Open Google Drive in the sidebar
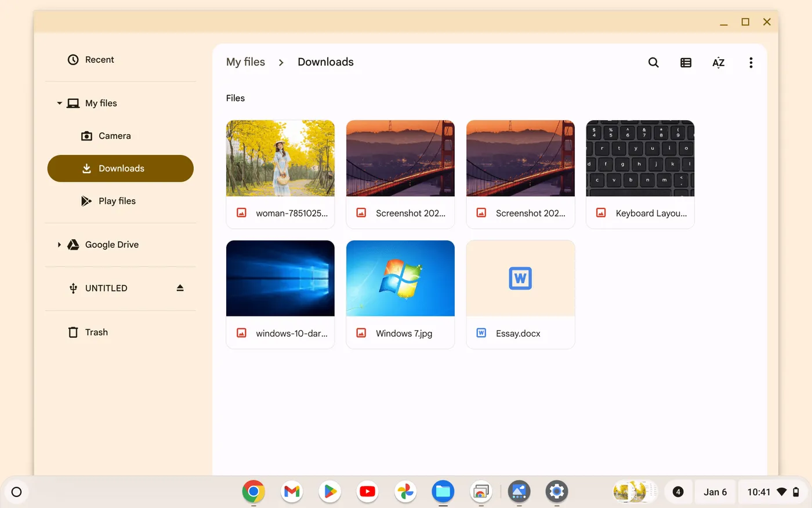Screen dimensions: 812x508 coord(120,245)
